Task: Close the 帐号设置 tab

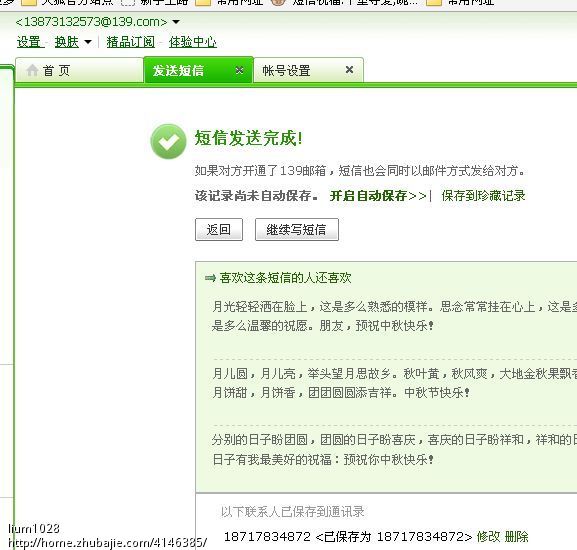Action: [349, 69]
